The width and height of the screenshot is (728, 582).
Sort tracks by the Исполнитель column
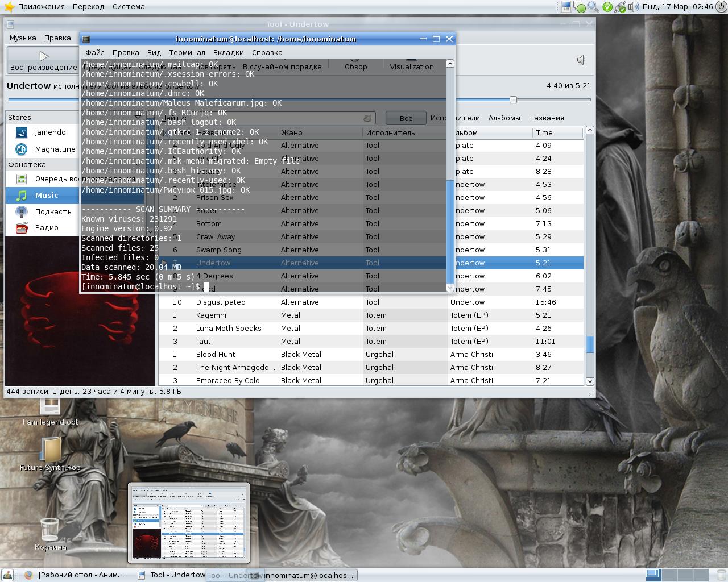pos(405,133)
